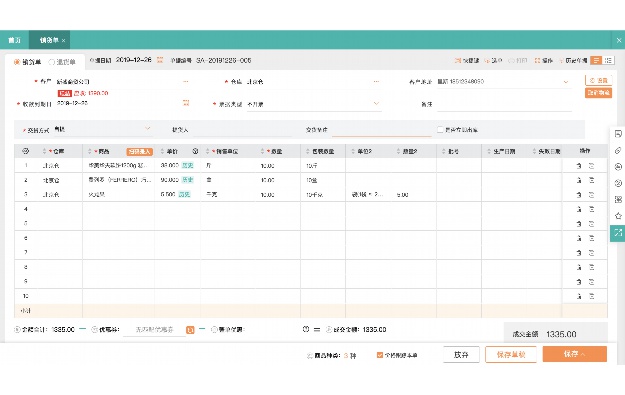This screenshot has width=625, height=395.
Task: Click the solid orange button below settings
Action: click(598, 92)
